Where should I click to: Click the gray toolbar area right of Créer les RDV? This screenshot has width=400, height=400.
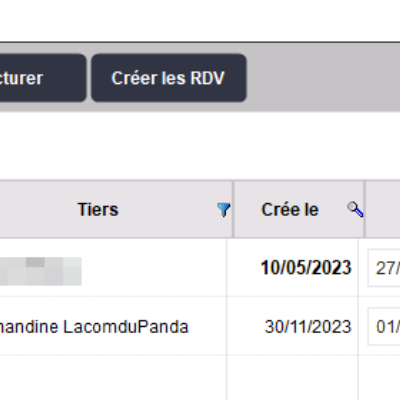tap(323, 78)
